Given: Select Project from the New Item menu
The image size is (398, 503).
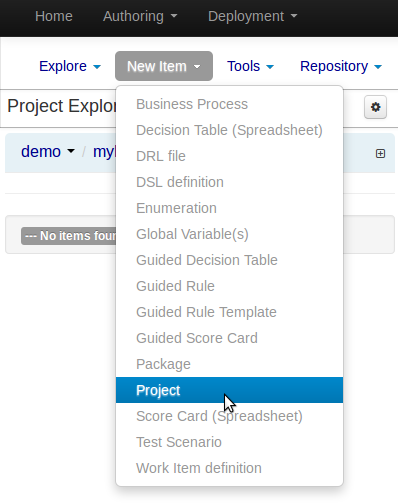Looking at the screenshot, I should pos(229,390).
